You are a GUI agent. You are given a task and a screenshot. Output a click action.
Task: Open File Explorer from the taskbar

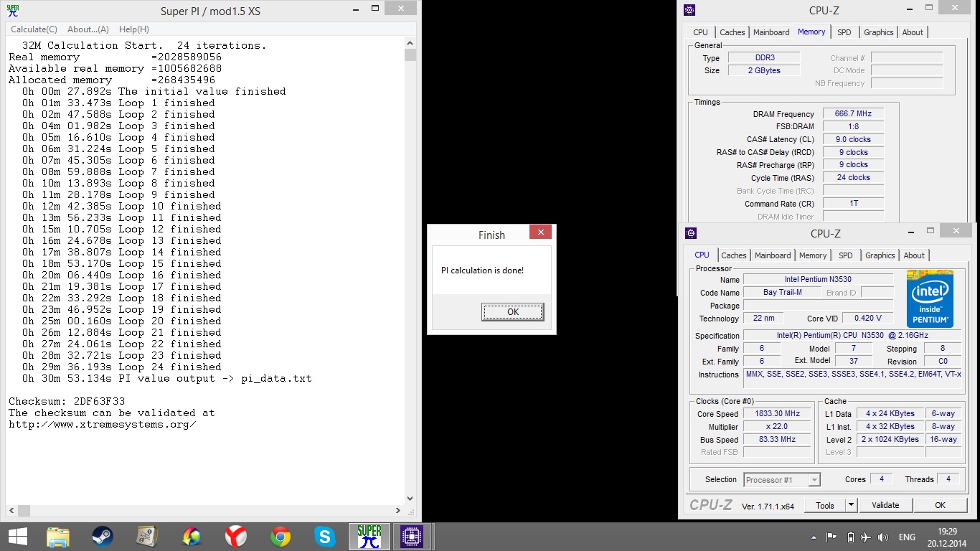57,537
